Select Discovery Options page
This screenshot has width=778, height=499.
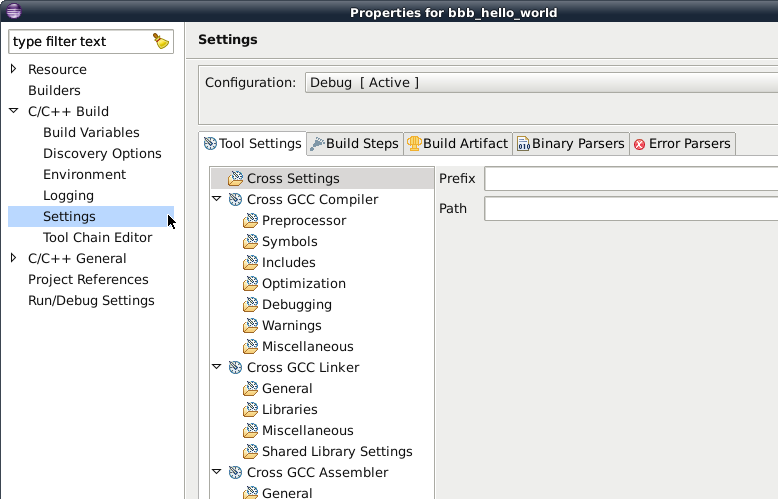(102, 153)
